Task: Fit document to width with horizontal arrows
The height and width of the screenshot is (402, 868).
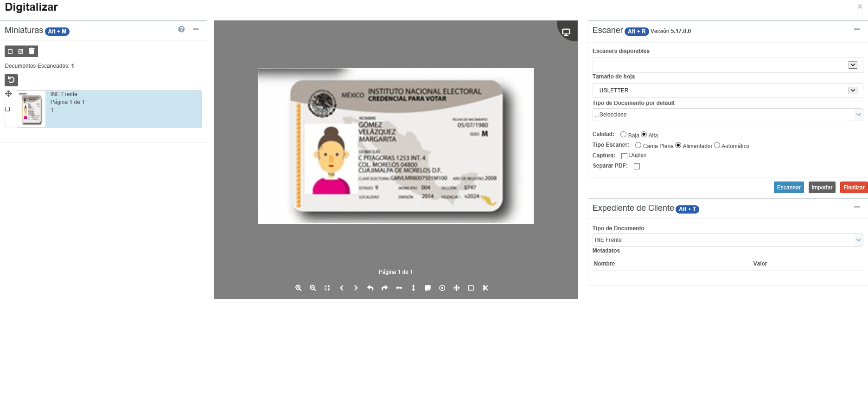Action: point(399,288)
